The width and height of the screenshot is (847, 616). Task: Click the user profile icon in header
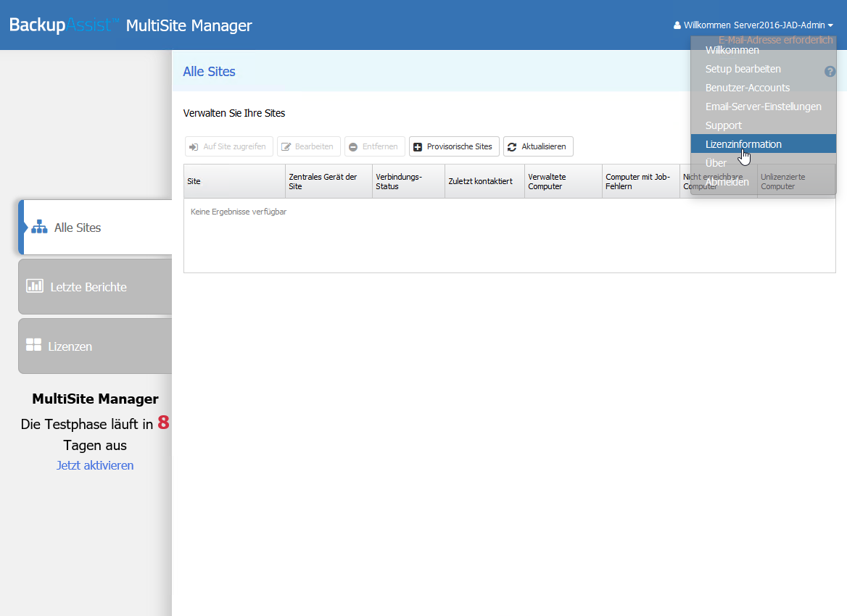coord(677,25)
